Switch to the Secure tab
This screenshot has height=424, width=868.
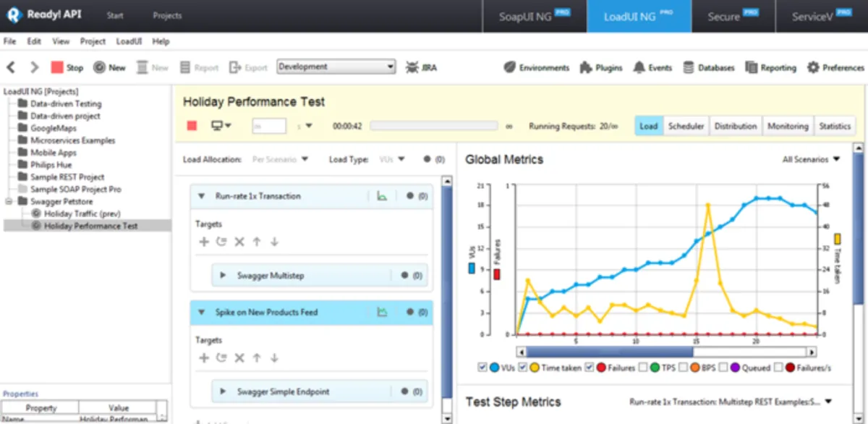(733, 16)
